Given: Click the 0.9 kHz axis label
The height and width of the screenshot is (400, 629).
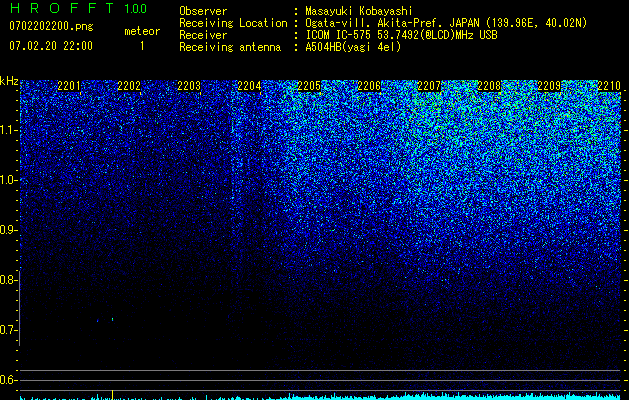Looking at the screenshot, I should [x=9, y=230].
